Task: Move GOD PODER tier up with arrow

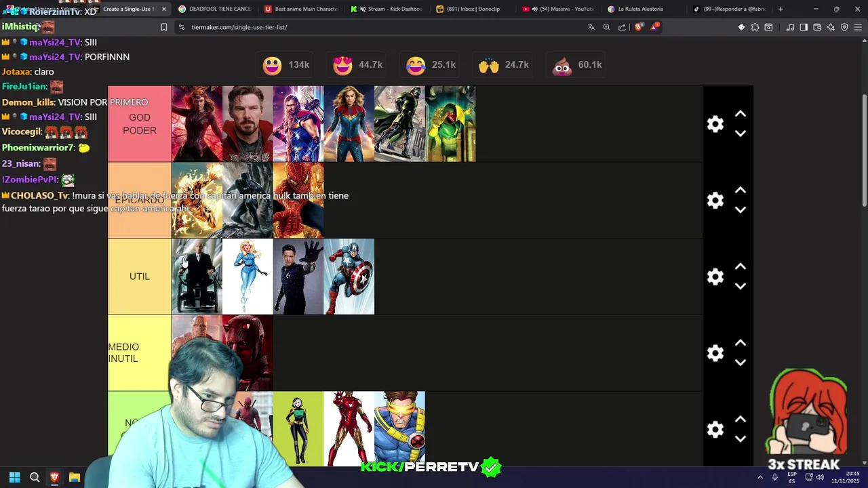Action: coord(741,115)
